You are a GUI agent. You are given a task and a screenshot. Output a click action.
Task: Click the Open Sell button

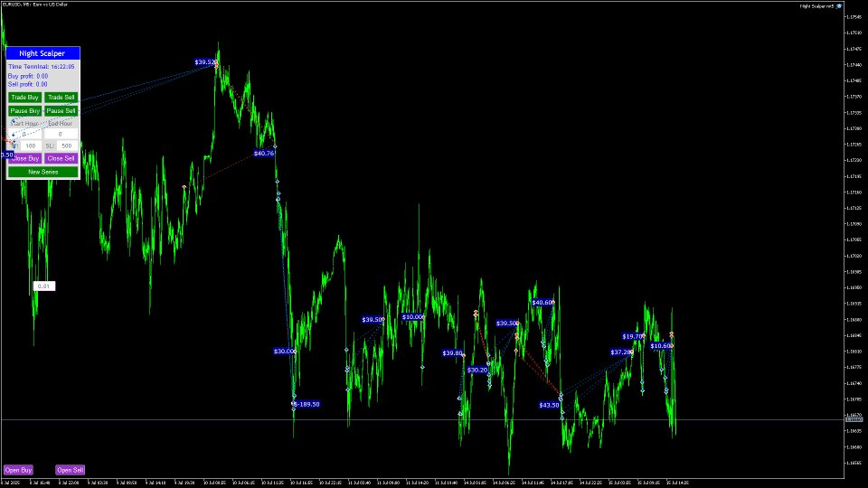click(x=71, y=470)
